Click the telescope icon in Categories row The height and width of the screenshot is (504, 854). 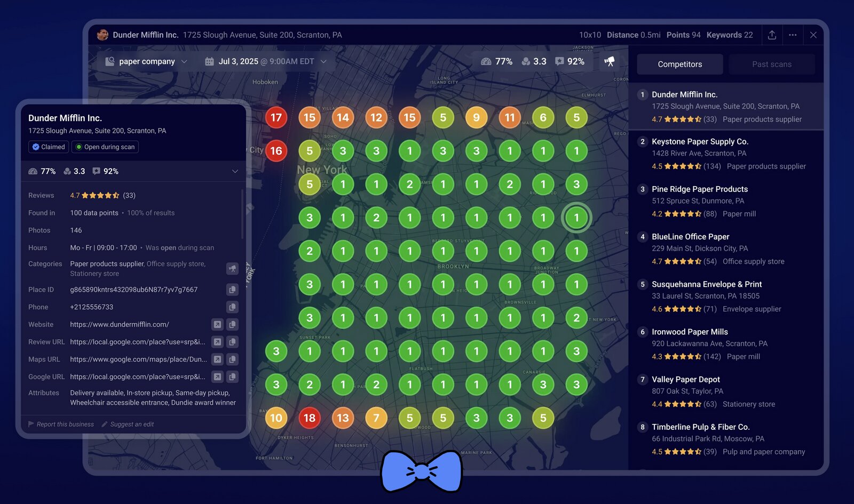(232, 269)
